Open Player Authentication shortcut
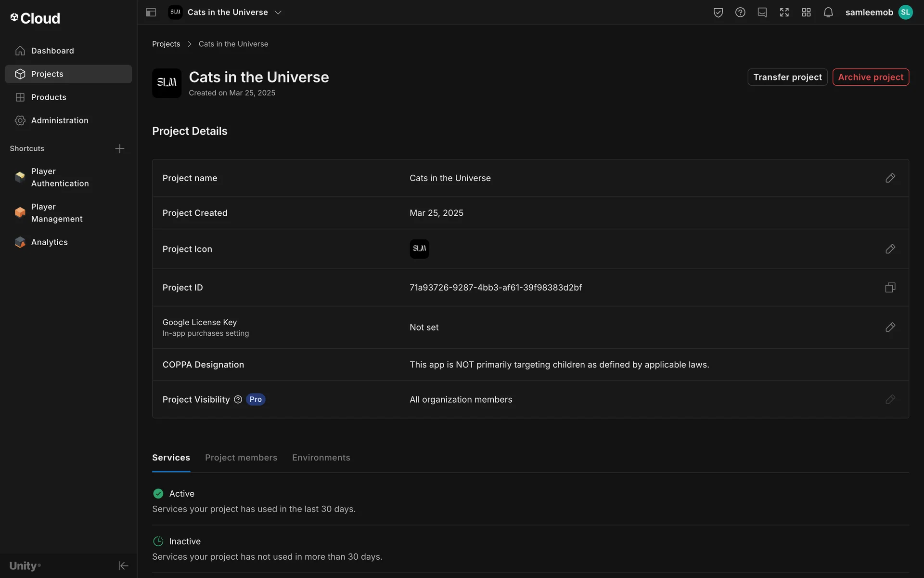The width and height of the screenshot is (924, 578). click(60, 177)
